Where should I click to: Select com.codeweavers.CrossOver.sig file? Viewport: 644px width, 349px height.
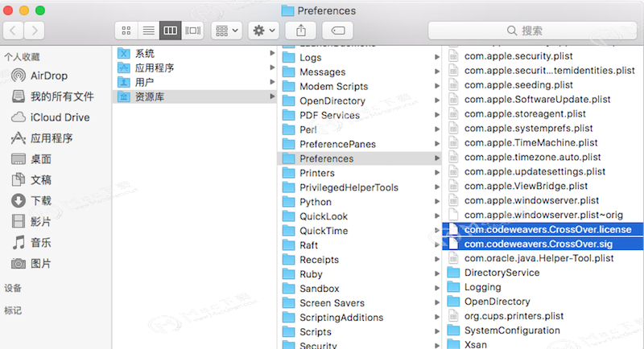click(543, 244)
